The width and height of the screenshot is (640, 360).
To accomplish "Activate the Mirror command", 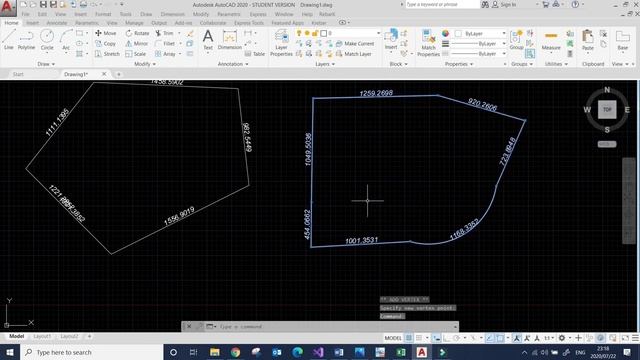I will pyautogui.click(x=137, y=43).
